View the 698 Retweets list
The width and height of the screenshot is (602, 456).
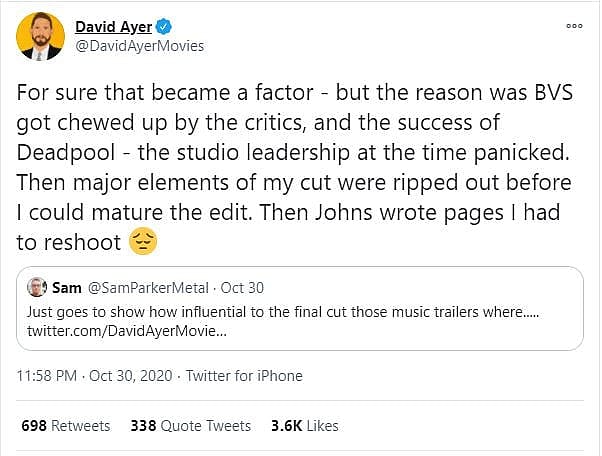(66, 425)
